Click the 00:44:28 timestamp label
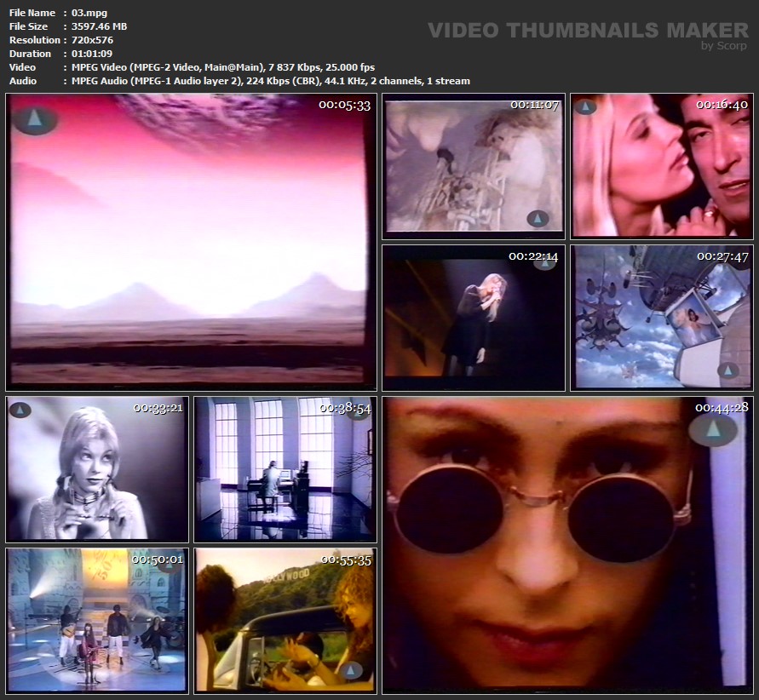Image resolution: width=759 pixels, height=700 pixels. [722, 408]
